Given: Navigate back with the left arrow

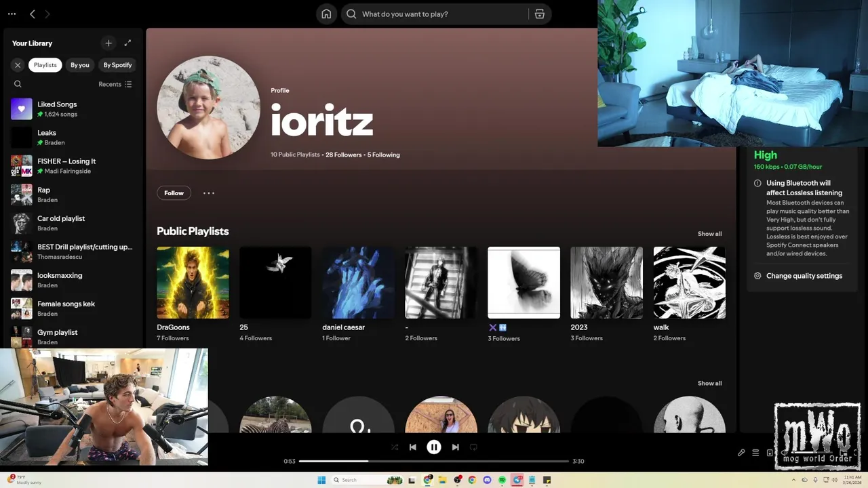Looking at the screenshot, I should (32, 14).
